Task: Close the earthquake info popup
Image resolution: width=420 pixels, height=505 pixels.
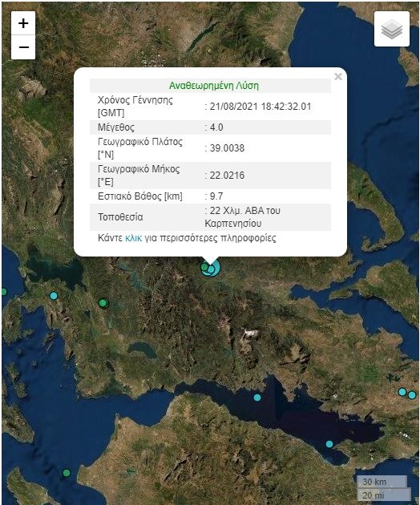Action: click(x=338, y=77)
